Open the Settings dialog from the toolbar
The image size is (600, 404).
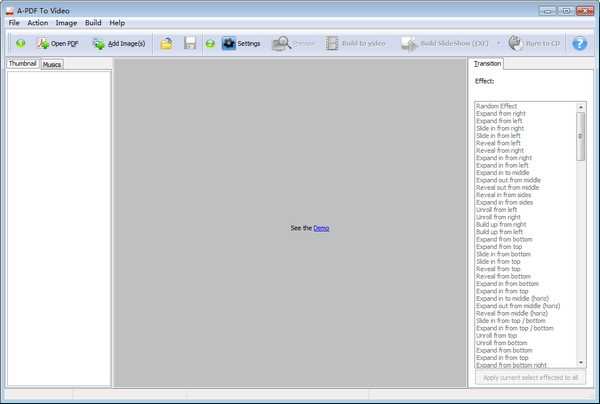(x=241, y=44)
